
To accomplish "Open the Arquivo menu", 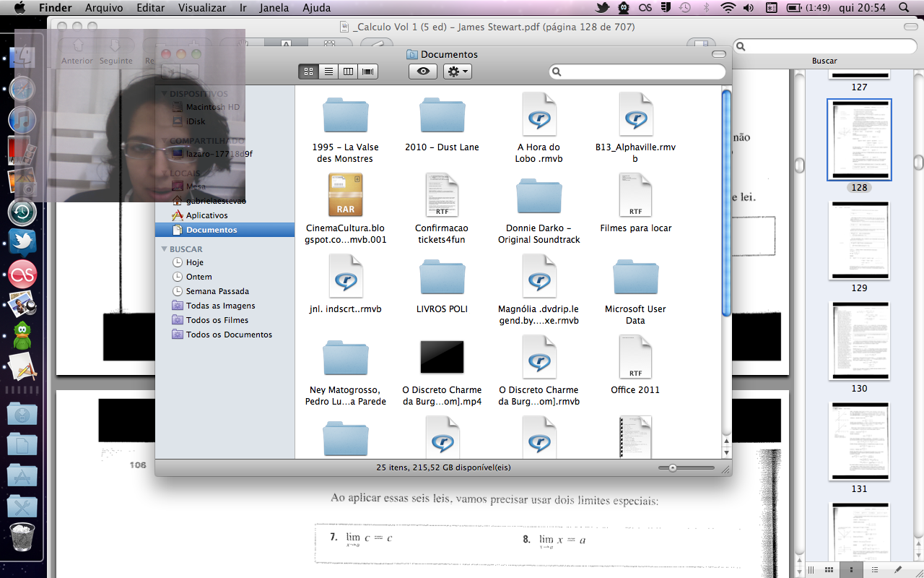I will 103,8.
